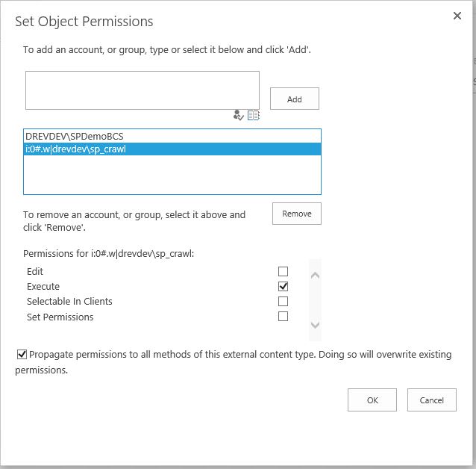Click the Remove button
The image size is (476, 469).
click(x=297, y=214)
